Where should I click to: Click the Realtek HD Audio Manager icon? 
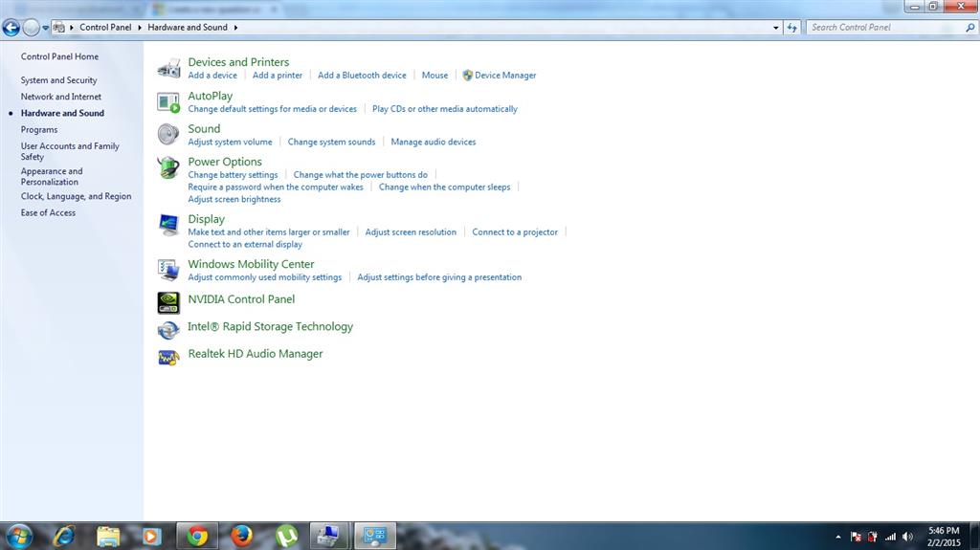pyautogui.click(x=168, y=358)
